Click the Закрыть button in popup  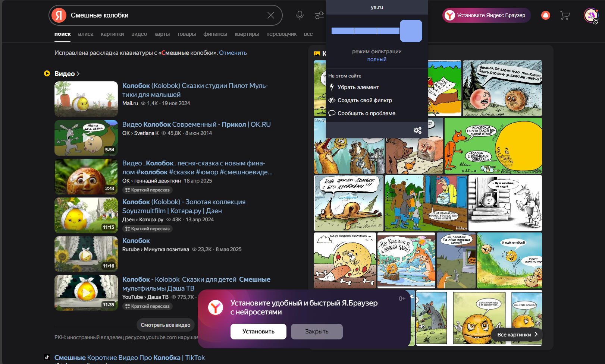[x=317, y=332]
